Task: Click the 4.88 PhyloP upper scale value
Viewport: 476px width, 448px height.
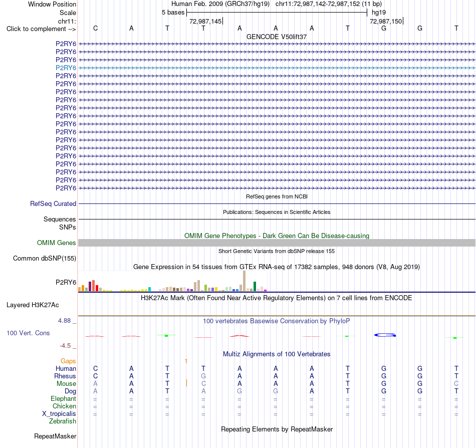Action: coord(64,321)
